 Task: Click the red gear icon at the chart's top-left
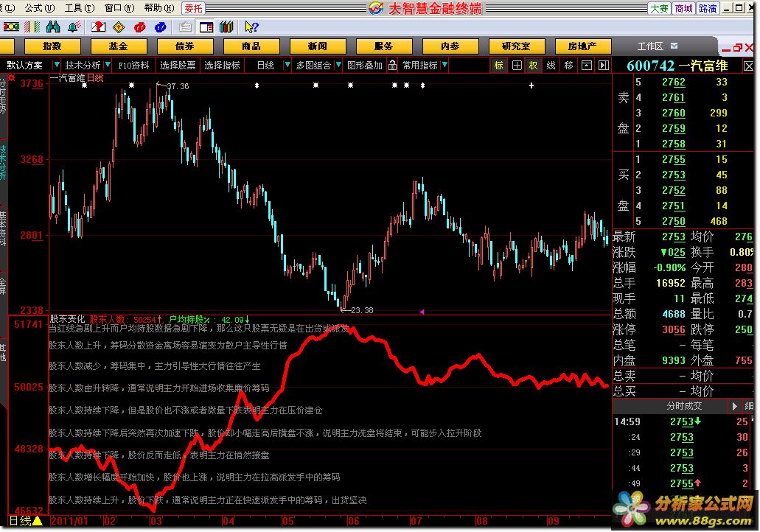click(x=12, y=77)
